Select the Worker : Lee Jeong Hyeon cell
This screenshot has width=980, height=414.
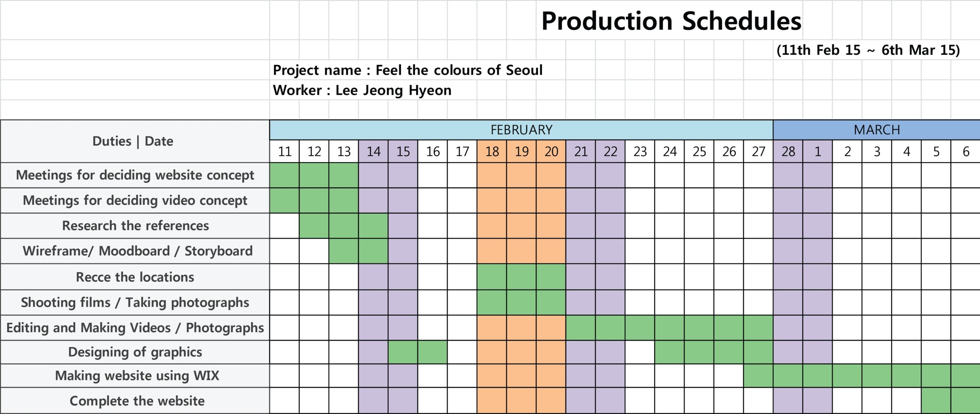pyautogui.click(x=362, y=90)
